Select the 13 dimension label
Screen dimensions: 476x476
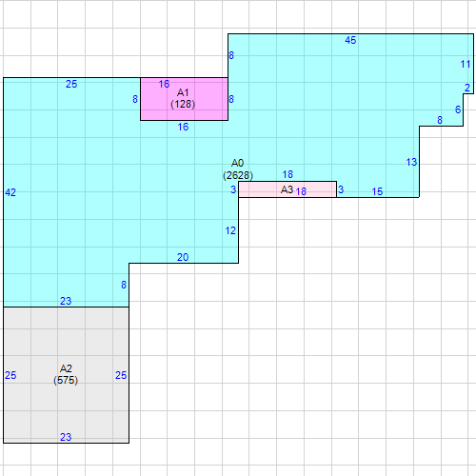411,162
